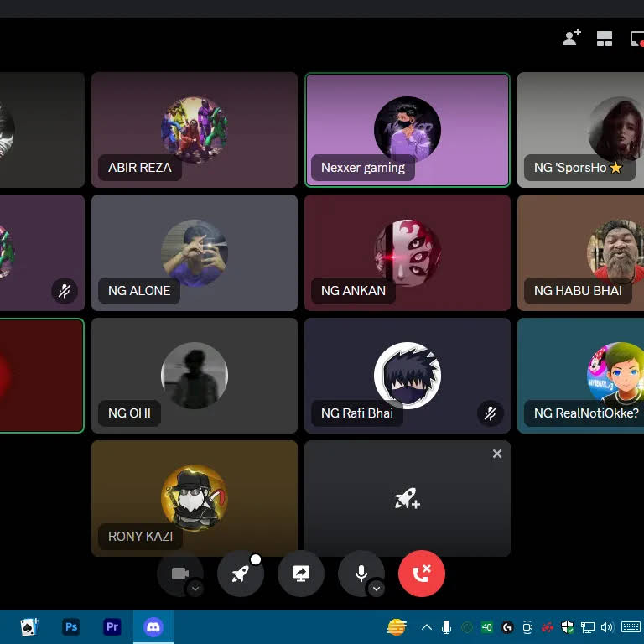Viewport: 644px width, 644px height.
Task: Disconnect from the voice call
Action: (x=422, y=574)
